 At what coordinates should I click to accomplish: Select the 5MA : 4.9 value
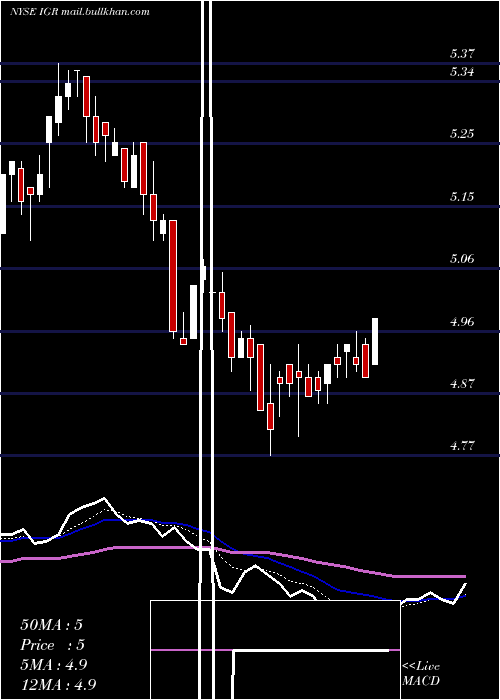click(x=54, y=665)
